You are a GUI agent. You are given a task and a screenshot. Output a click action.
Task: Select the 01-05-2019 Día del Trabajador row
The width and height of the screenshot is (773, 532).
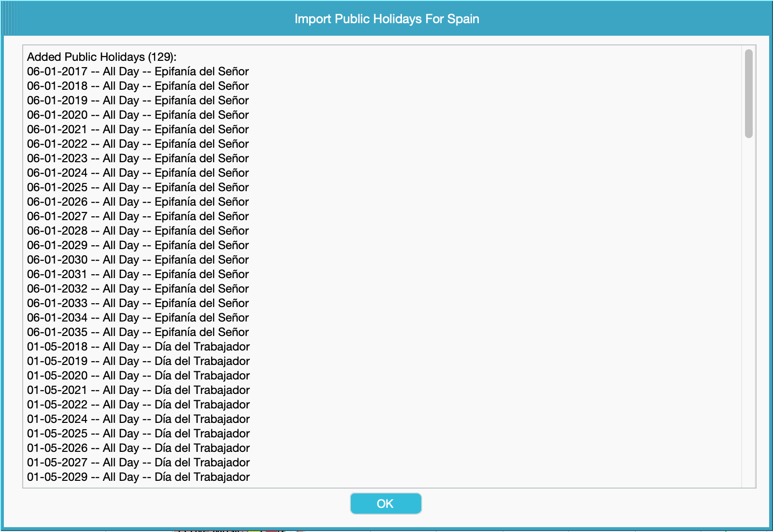(138, 361)
